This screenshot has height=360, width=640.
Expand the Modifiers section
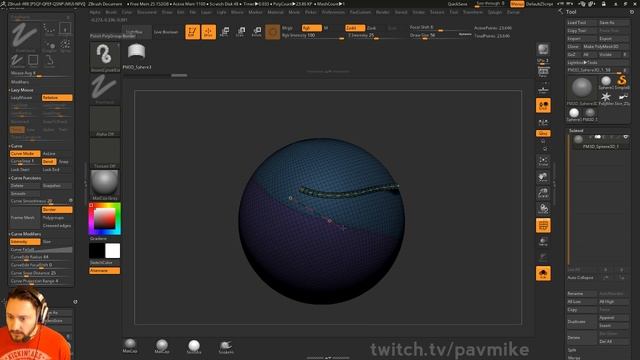tap(20, 82)
